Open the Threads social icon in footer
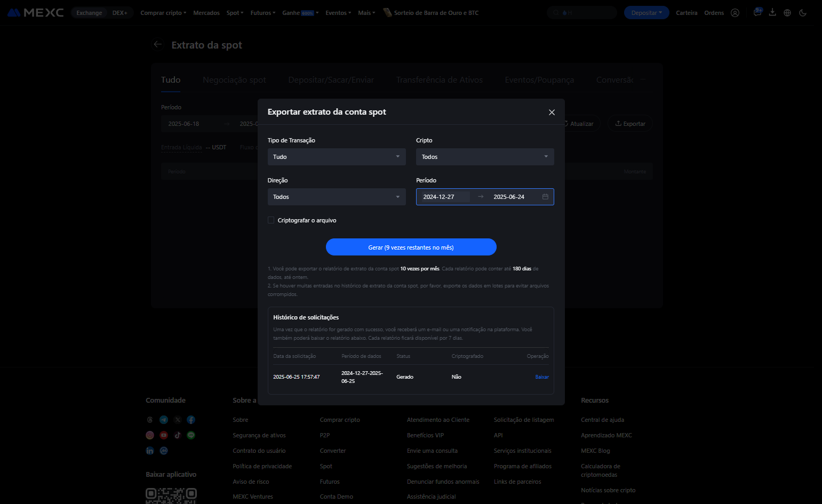The width and height of the screenshot is (822, 504). point(150,420)
